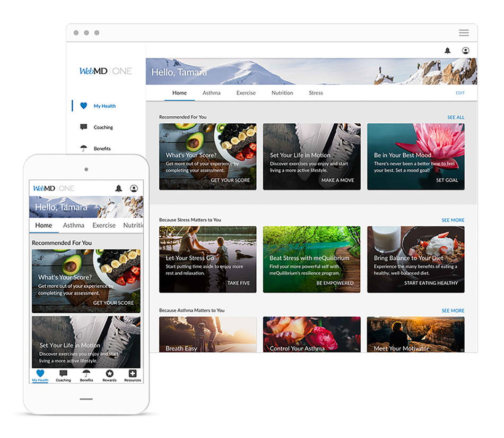The height and width of the screenshot is (438, 504).
Task: Click the Coaching chat bubble icon in sidebar
Action: click(84, 127)
